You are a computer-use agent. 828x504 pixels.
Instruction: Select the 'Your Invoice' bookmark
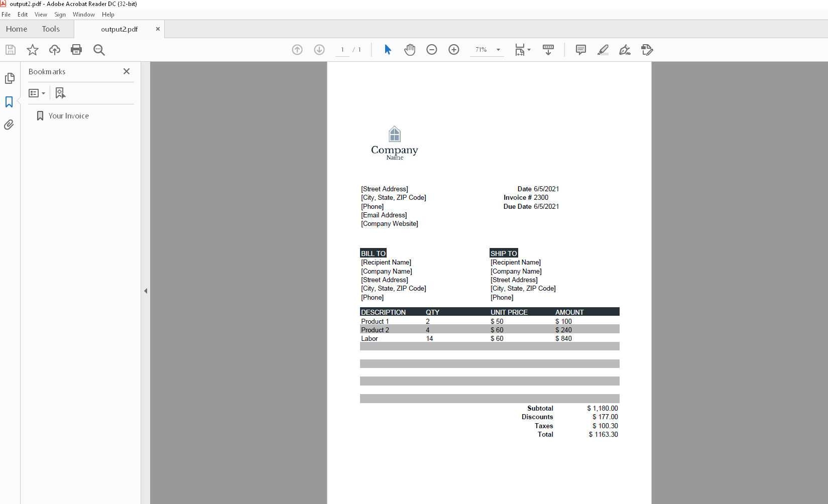68,115
